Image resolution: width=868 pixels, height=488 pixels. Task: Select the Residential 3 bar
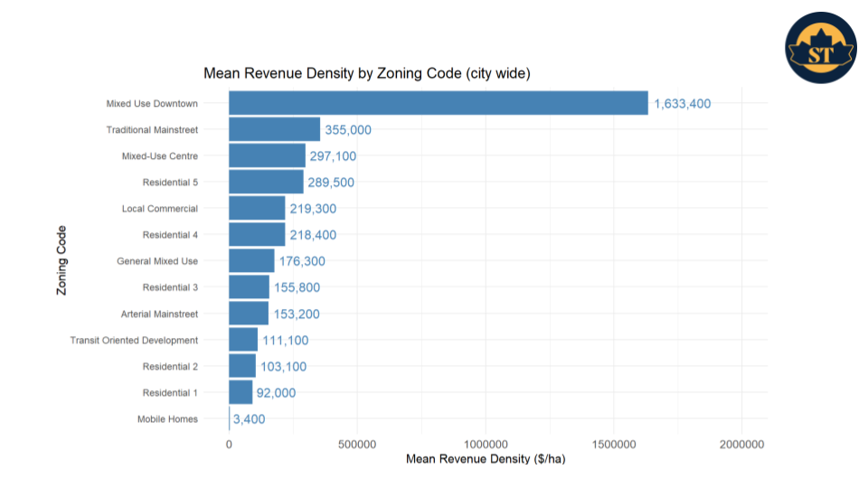tap(249, 286)
